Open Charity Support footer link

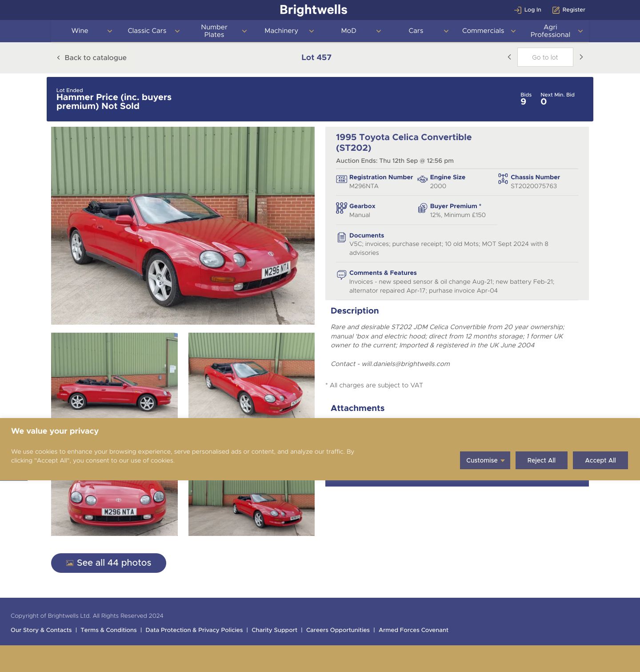274,630
